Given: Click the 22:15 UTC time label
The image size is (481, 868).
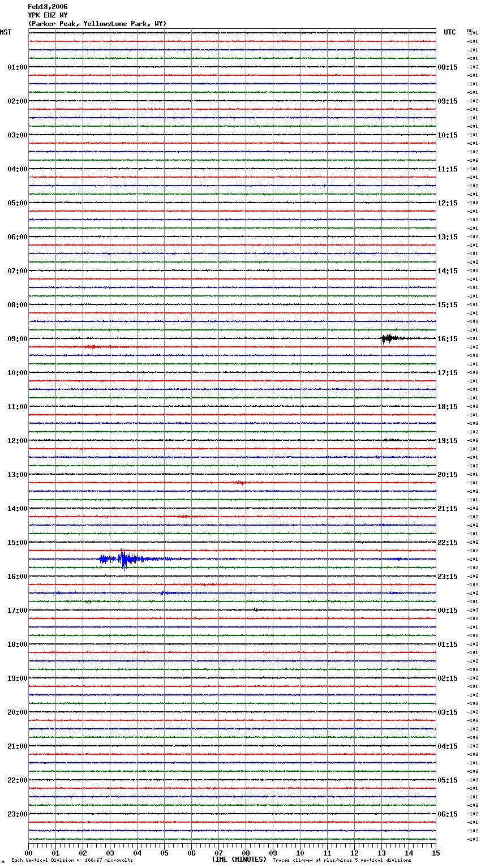Looking at the screenshot, I should [448, 543].
